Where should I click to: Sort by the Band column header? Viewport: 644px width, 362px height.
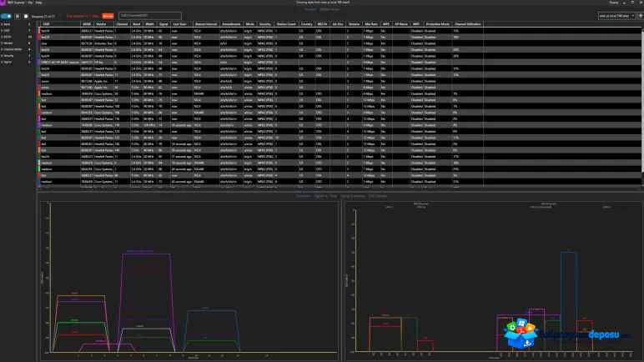pyautogui.click(x=137, y=24)
